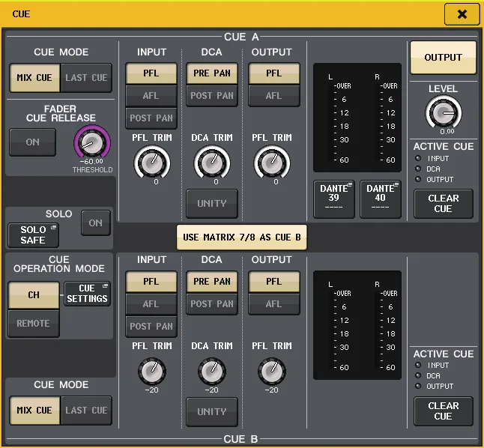Set CUE B INPUT to PFL
The image size is (484, 448).
click(151, 281)
